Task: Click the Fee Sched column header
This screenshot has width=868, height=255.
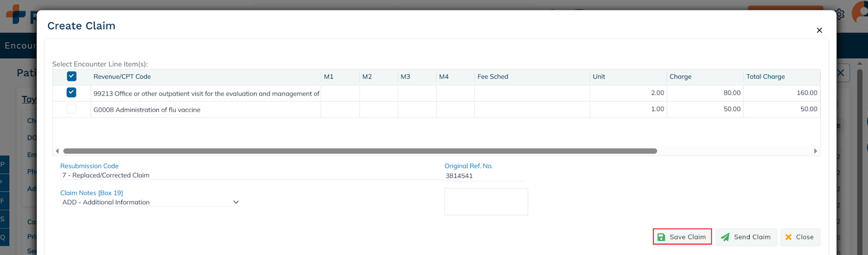Action: click(493, 76)
